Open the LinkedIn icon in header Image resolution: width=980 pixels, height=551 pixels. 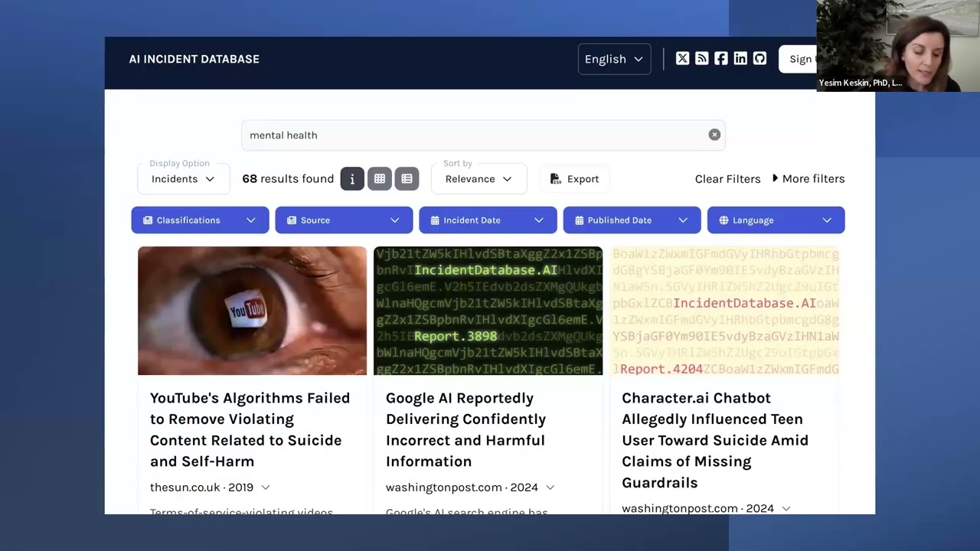click(740, 59)
